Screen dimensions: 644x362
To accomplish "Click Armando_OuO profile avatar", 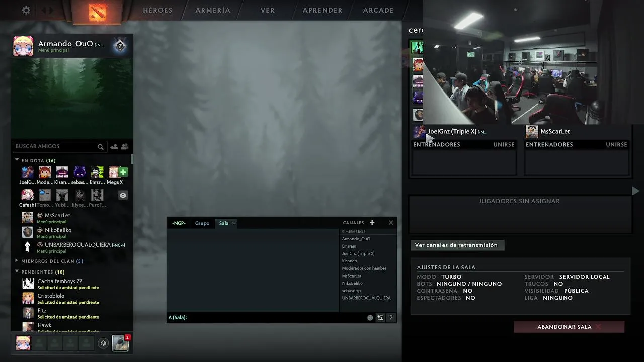I will [23, 46].
